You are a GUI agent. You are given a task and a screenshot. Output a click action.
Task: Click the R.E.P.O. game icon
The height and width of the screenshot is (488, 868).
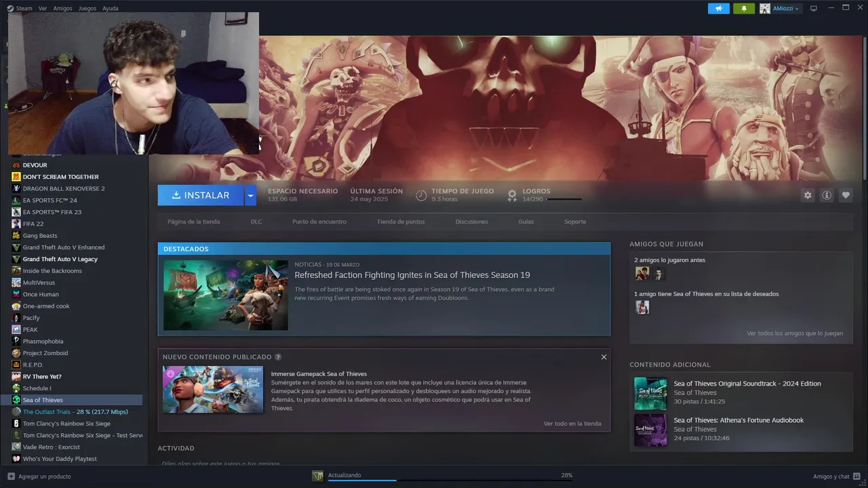pos(16,365)
